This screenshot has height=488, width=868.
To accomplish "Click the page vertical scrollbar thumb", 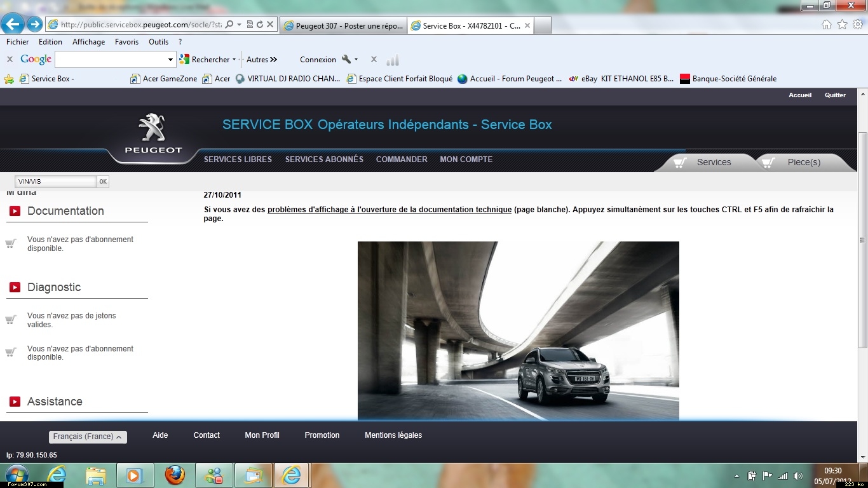I will click(x=862, y=240).
